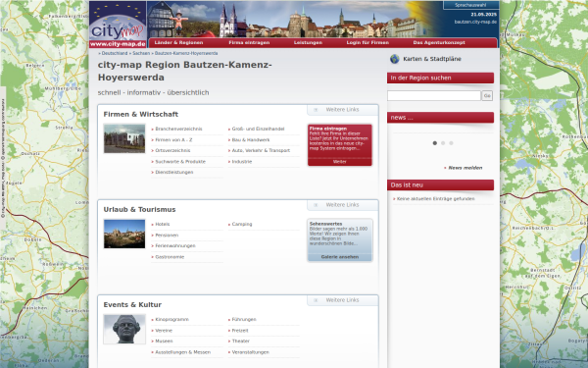Open Branchenverzeichnis link
588x368 pixels.
pos(178,129)
